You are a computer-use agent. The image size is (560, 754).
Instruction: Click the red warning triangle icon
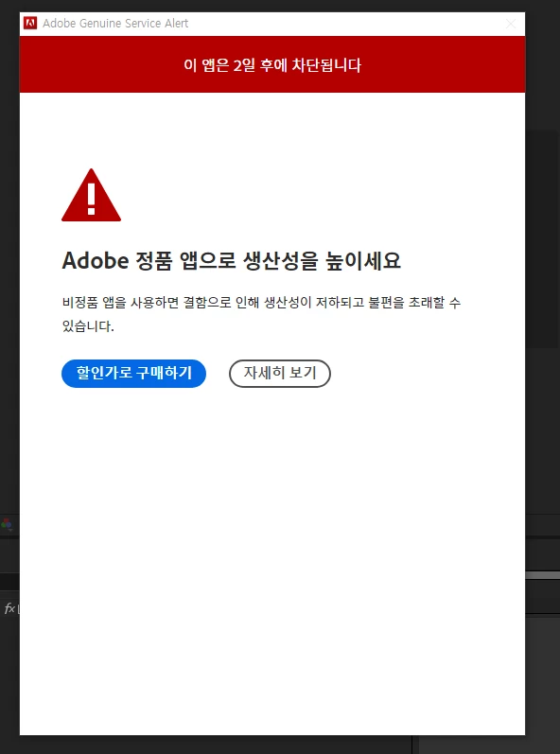92,195
